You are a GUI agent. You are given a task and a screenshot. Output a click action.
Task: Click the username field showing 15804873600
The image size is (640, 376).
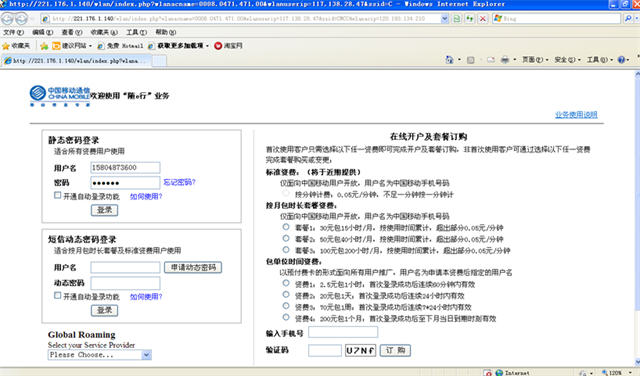click(x=125, y=167)
